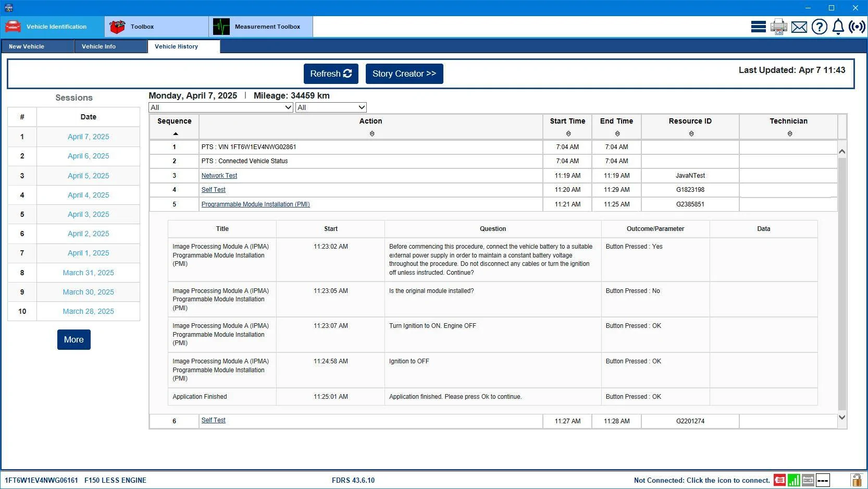Image resolution: width=868 pixels, height=489 pixels.
Task: Open the hamburger menu icon
Action: (758, 27)
